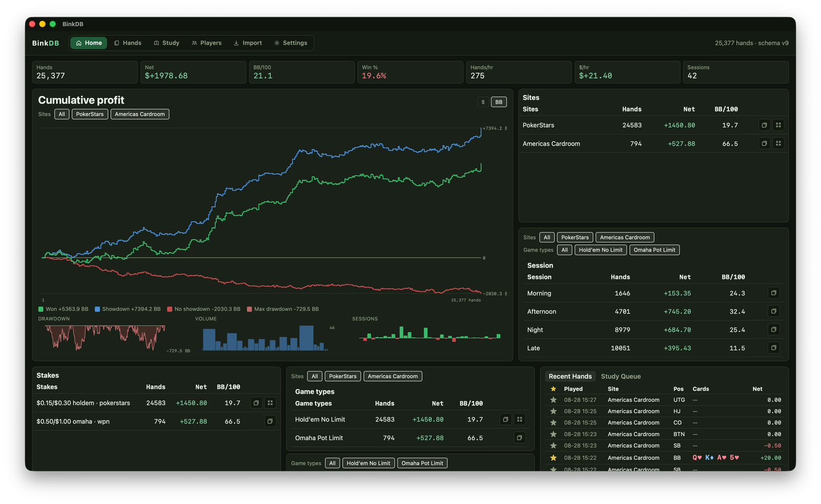
Task: Open the Import tab
Action: pos(248,43)
